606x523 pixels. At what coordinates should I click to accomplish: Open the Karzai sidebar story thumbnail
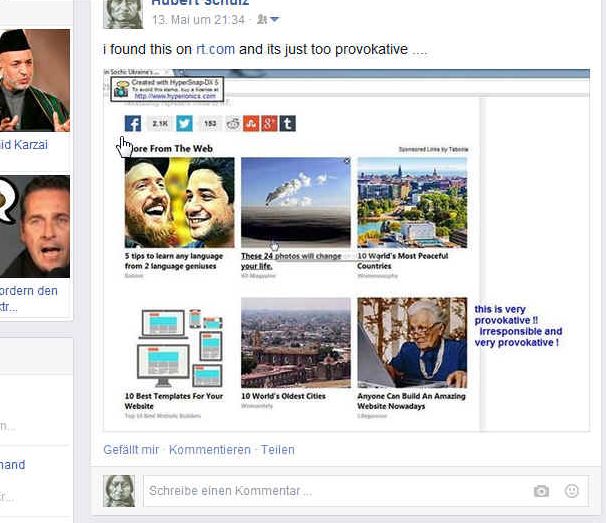[x=35, y=80]
